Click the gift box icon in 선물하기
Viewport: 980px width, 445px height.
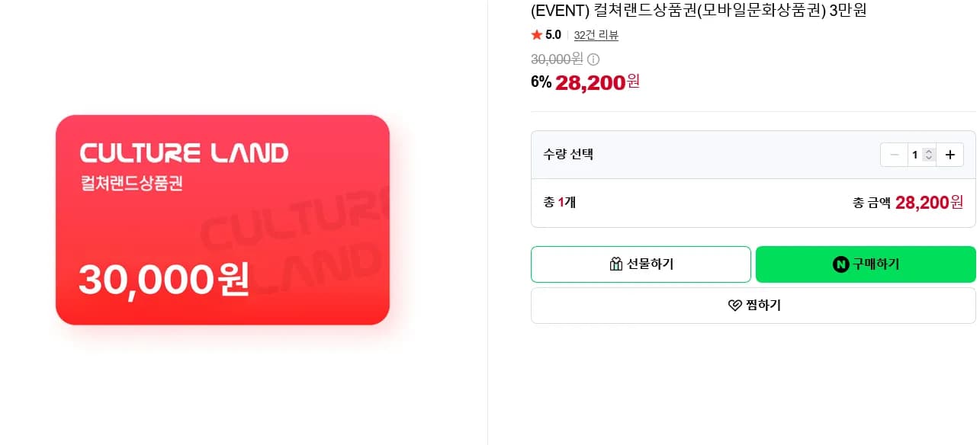tap(616, 264)
